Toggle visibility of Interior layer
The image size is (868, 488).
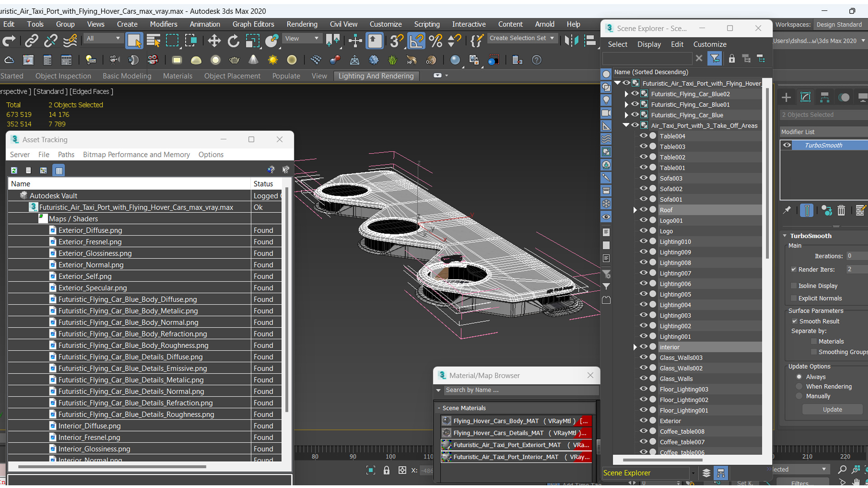point(643,347)
